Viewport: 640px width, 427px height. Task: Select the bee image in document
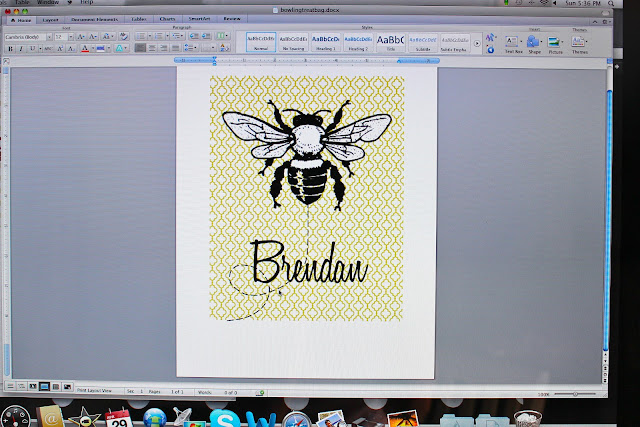pyautogui.click(x=307, y=155)
